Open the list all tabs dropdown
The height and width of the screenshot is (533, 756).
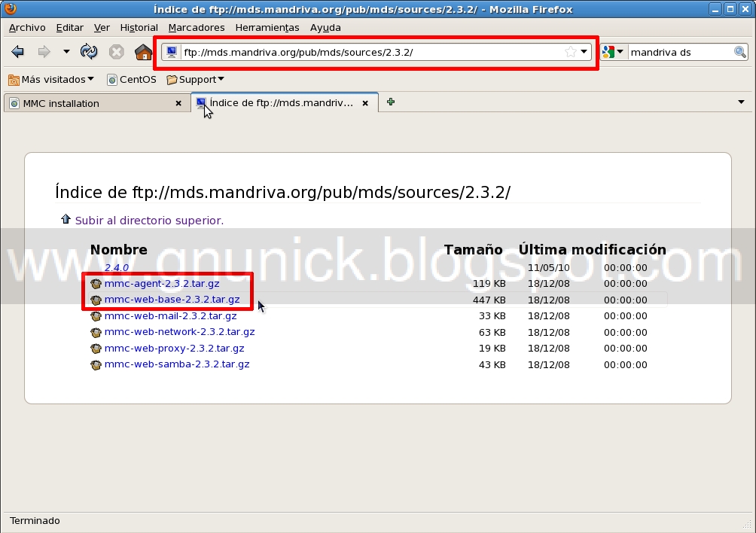click(741, 102)
